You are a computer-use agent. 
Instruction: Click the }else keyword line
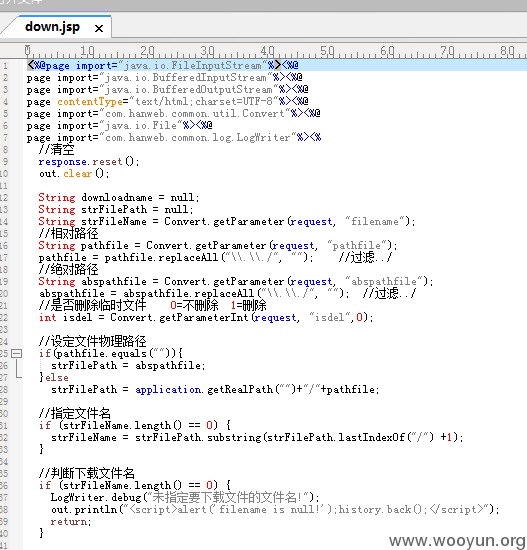pos(54,377)
